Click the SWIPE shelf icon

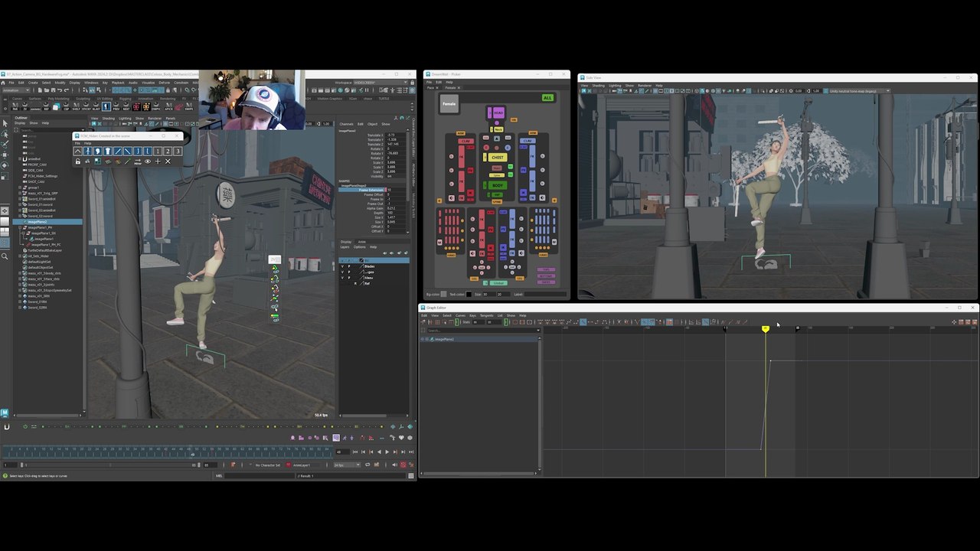188,107
